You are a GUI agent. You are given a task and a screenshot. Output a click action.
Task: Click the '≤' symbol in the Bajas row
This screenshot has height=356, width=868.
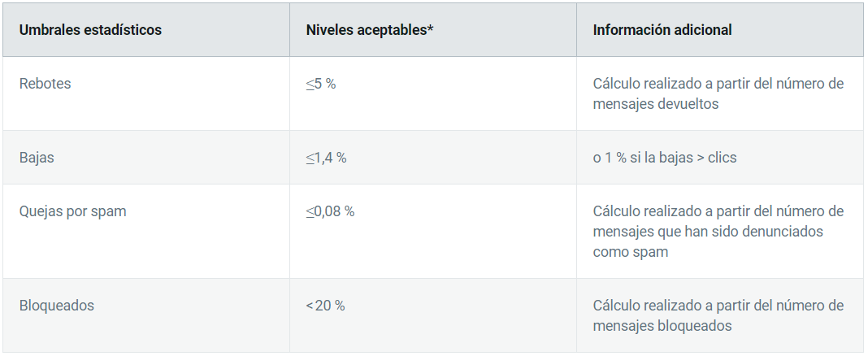tap(310, 158)
